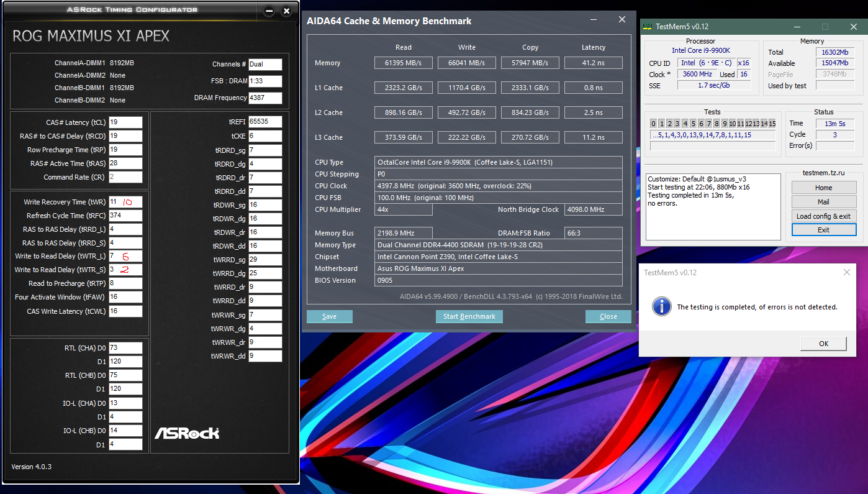Click the L2 Cache Write value 492.72 GB/s
This screenshot has height=494, width=868.
[x=467, y=112]
